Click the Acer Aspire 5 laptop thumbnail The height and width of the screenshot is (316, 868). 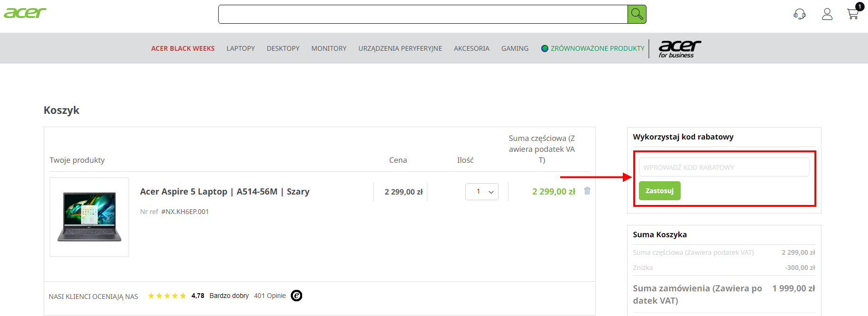click(89, 217)
